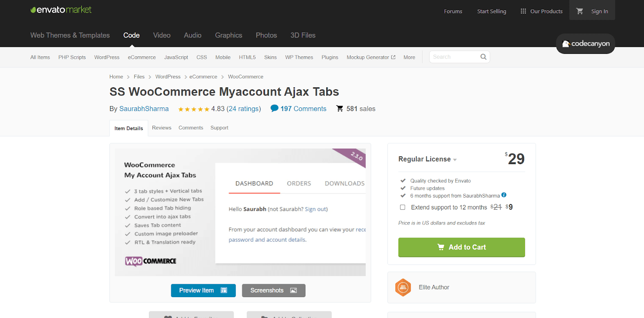Click the 581 sales text
Viewport: 644px width, 318px height.
pyautogui.click(x=361, y=109)
